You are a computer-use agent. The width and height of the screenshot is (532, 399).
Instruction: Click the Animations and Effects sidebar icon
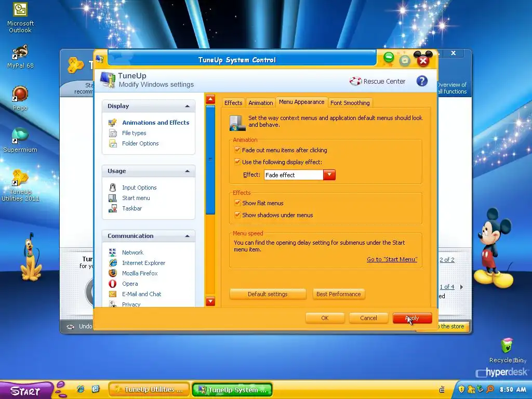(x=113, y=123)
